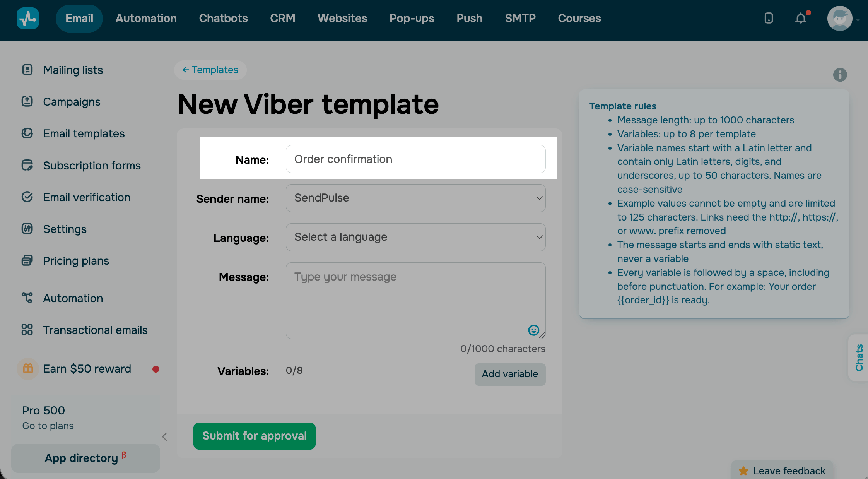The width and height of the screenshot is (868, 479).
Task: Select the SMTP top navigation item
Action: coord(520,18)
